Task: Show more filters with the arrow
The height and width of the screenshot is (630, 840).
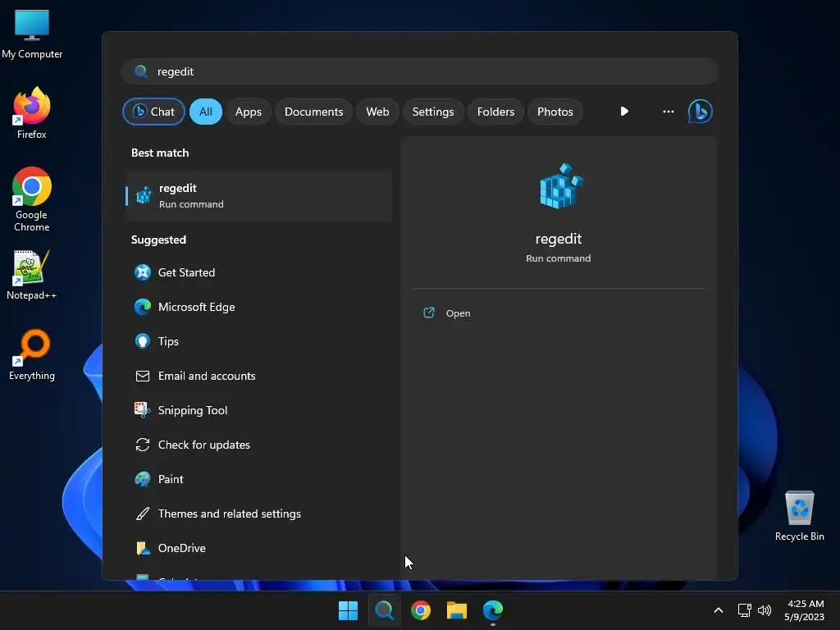Action: click(624, 112)
